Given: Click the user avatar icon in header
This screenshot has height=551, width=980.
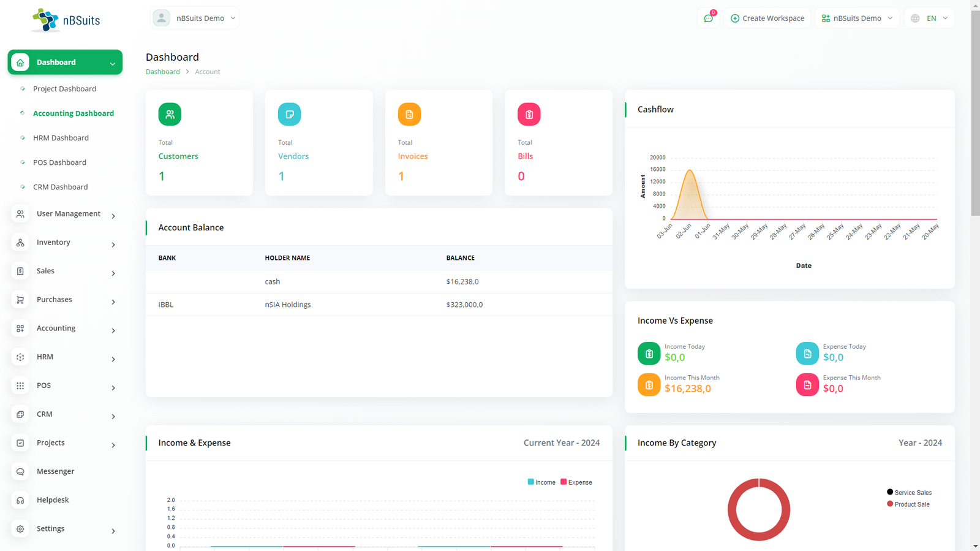Looking at the screenshot, I should 161,18.
